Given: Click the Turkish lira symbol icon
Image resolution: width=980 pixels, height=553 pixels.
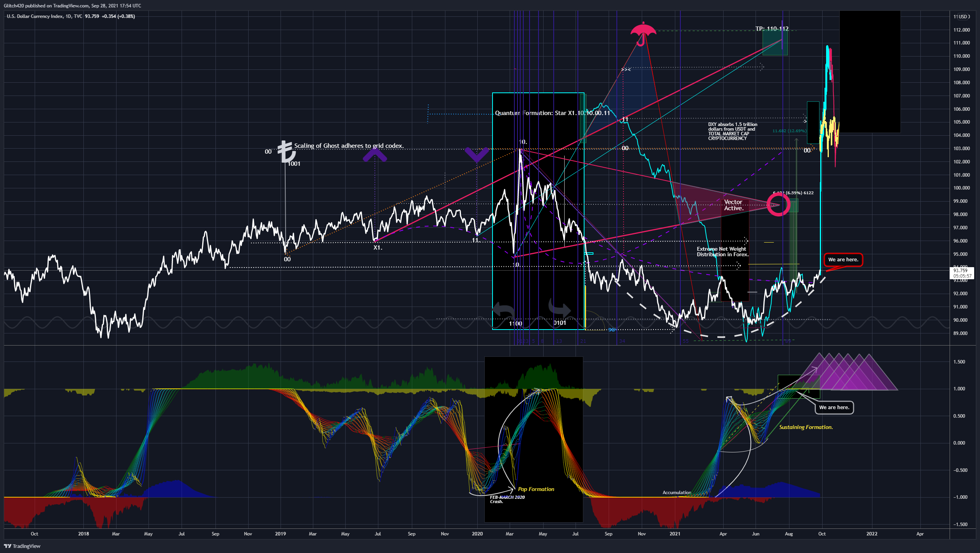Looking at the screenshot, I should [x=286, y=151].
